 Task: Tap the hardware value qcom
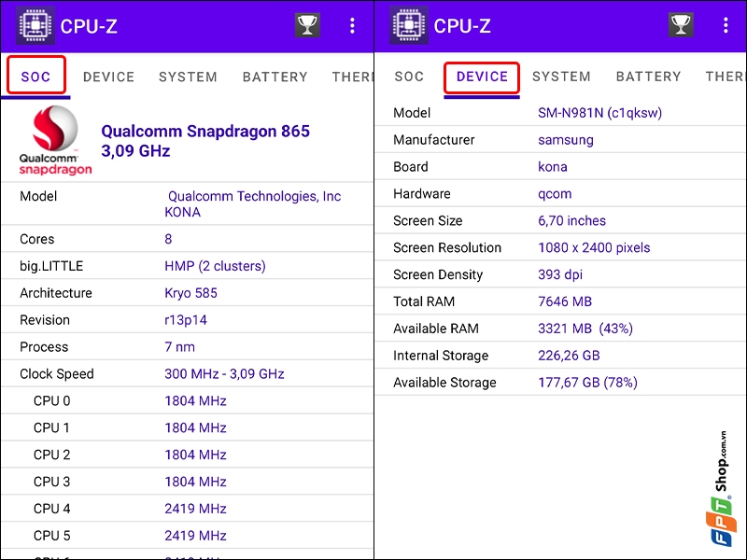click(555, 194)
